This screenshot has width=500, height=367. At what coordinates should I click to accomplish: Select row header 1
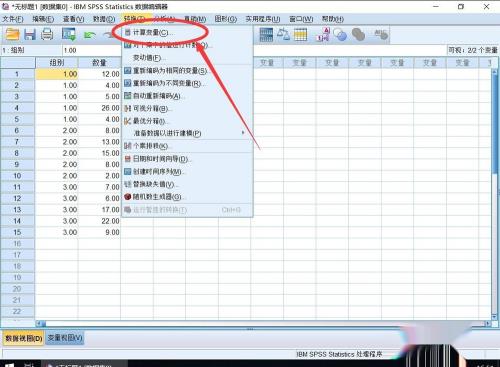17,74
